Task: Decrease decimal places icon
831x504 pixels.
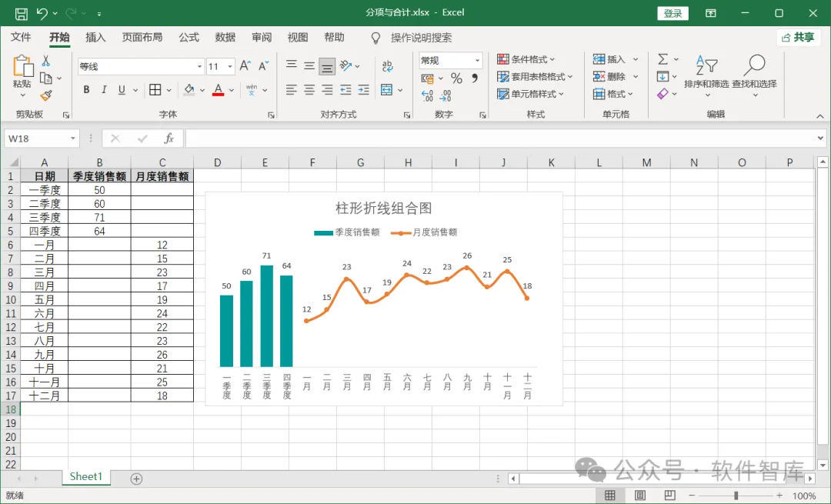Action: tap(446, 96)
